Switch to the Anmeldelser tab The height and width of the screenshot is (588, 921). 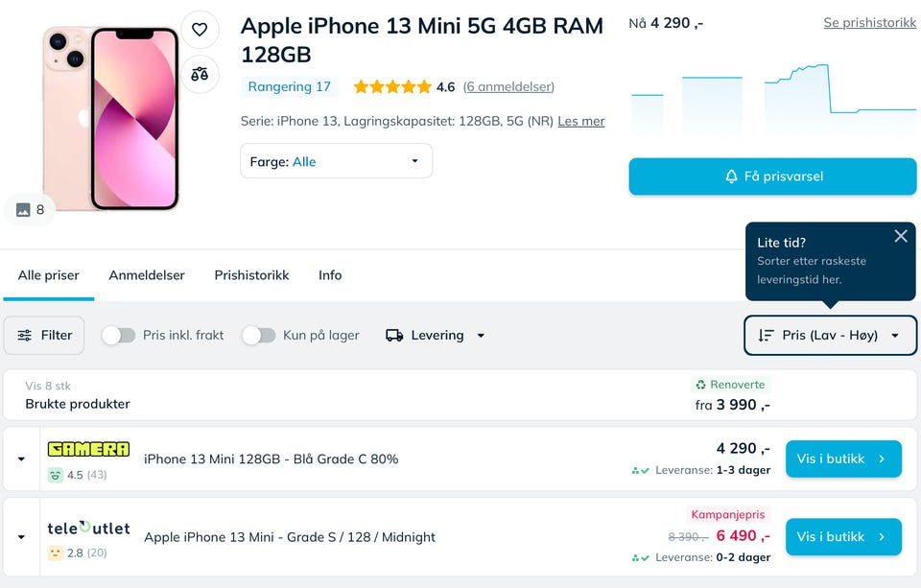(147, 275)
